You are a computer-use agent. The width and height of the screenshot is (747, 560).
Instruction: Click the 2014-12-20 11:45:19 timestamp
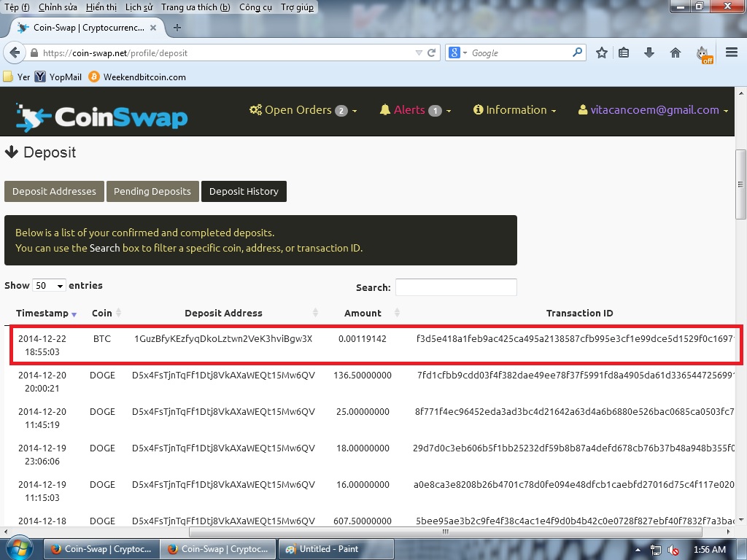click(x=42, y=418)
